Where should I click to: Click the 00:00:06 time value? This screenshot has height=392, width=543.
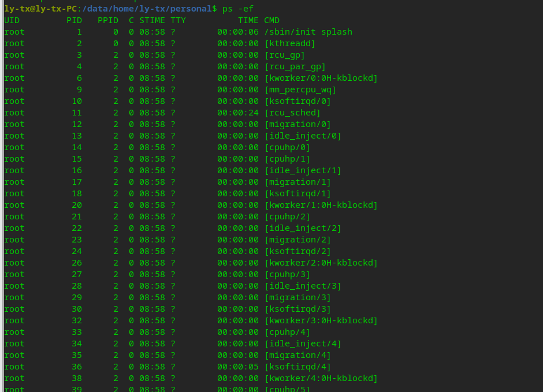(238, 32)
